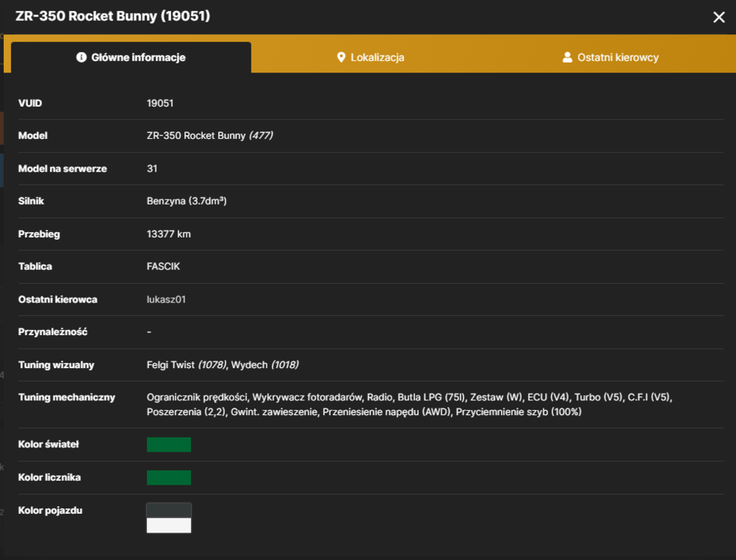
Task: Click the ECU (V4) tuning entry
Action: [x=548, y=397]
